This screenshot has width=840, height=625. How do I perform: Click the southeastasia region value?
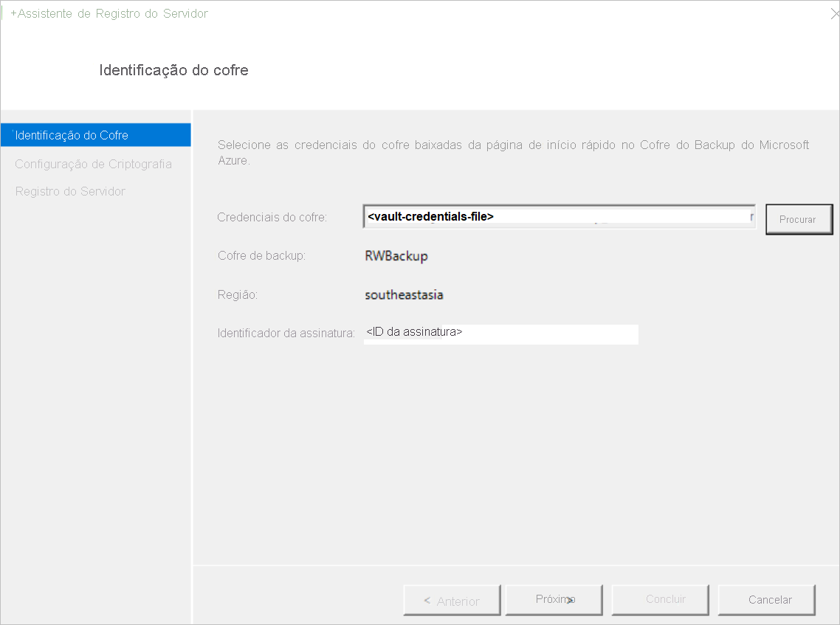coord(404,294)
